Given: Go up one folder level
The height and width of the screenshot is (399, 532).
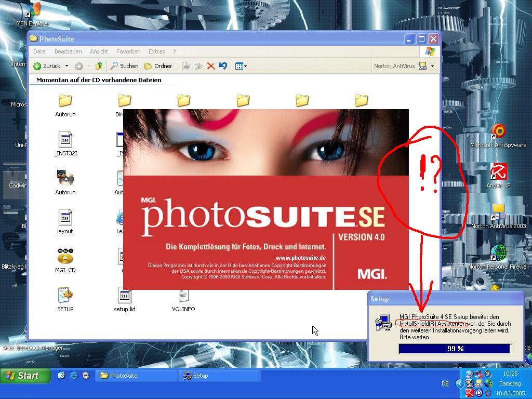Looking at the screenshot, I should (x=99, y=66).
